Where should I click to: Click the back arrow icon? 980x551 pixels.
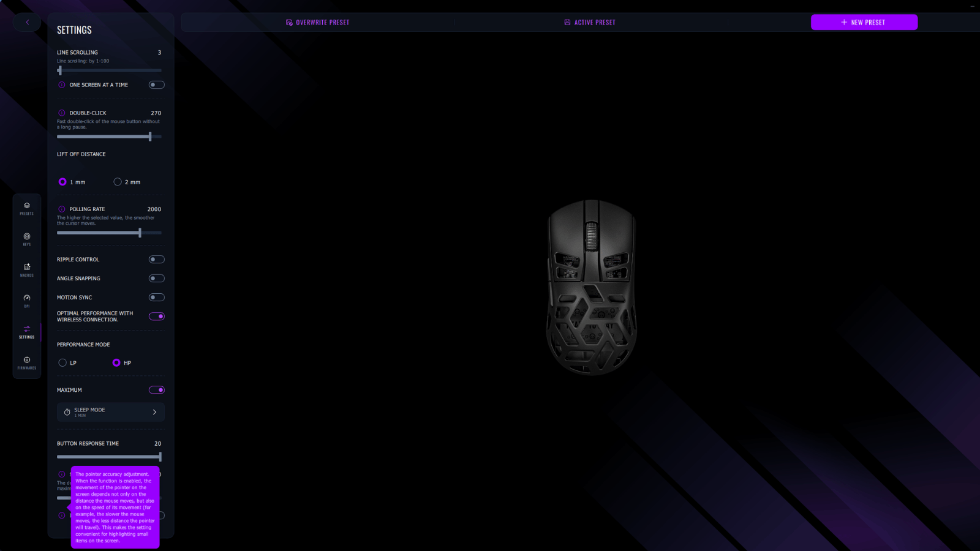pyautogui.click(x=27, y=22)
